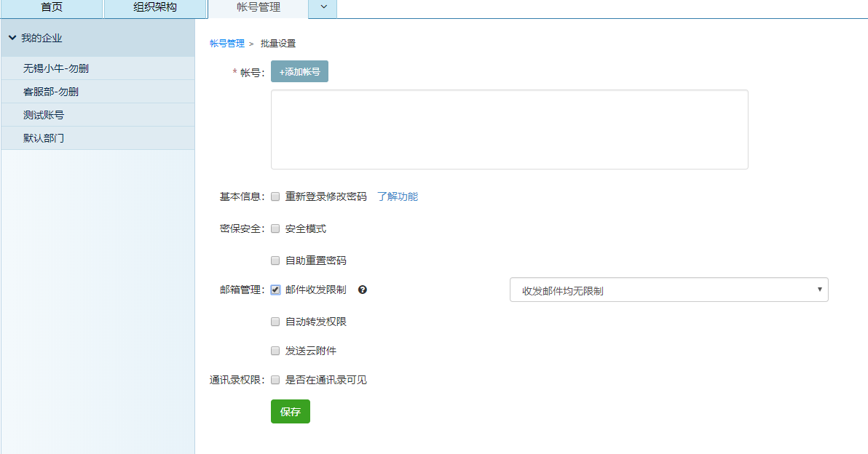Open the 收发邮件均无限制 dropdown
Viewport: 868px width, 454px height.
tap(668, 290)
